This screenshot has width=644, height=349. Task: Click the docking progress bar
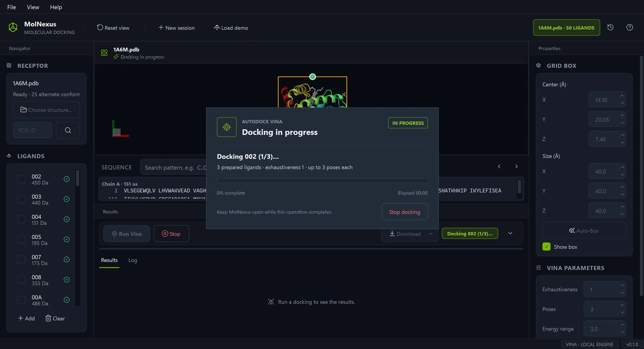322,181
